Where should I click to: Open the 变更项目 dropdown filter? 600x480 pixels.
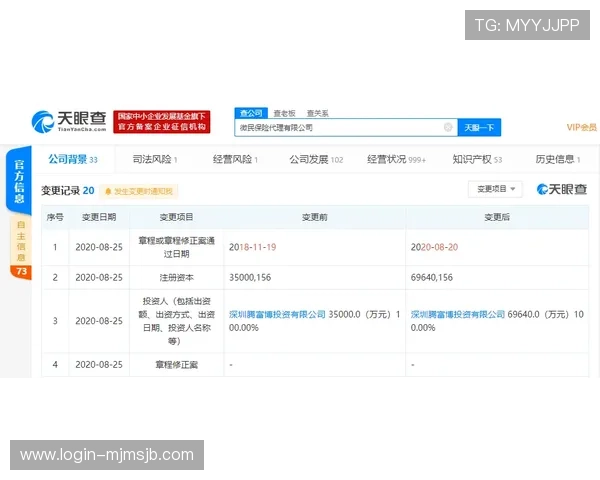pos(495,189)
